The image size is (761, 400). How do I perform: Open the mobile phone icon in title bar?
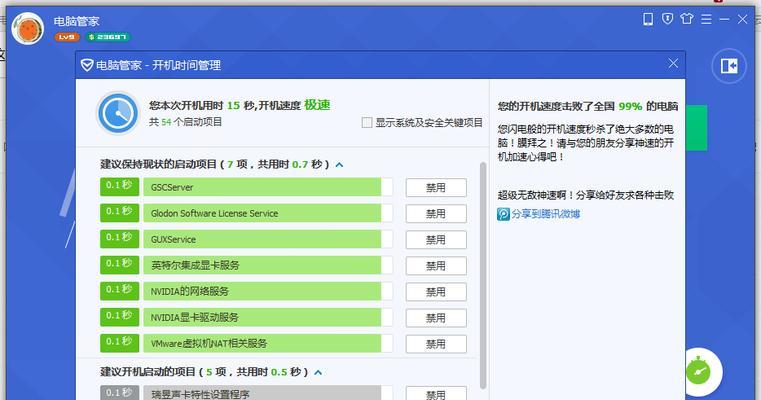point(648,19)
